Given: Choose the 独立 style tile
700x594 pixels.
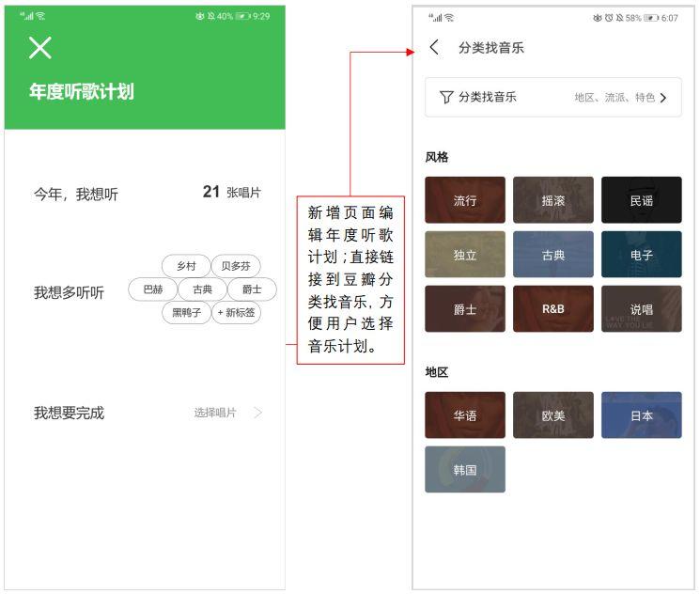Looking at the screenshot, I should click(465, 254).
